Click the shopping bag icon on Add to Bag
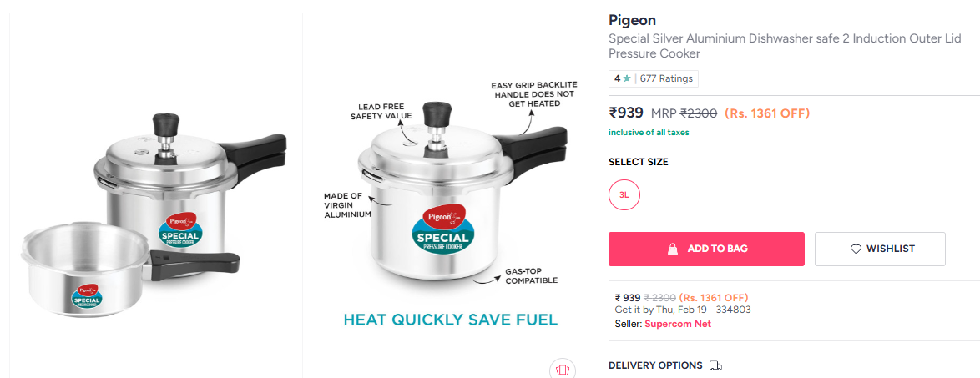Screen dimensions: 980x378 [672, 249]
